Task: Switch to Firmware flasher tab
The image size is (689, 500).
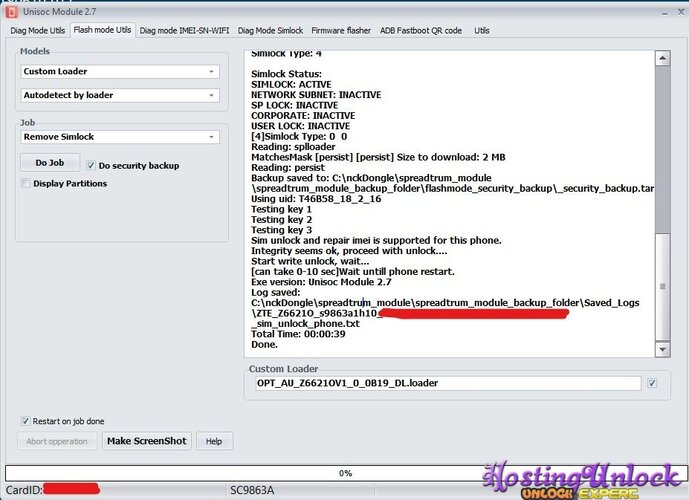Action: [341, 30]
